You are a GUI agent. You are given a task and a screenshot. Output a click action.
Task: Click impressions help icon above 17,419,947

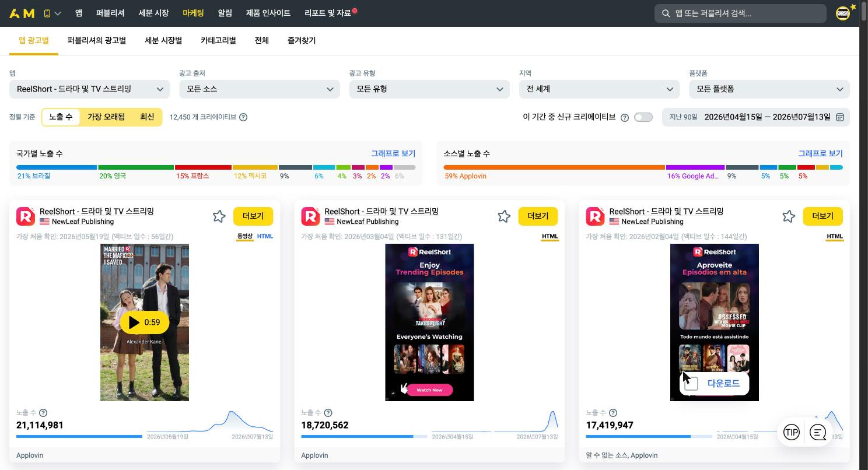tap(612, 413)
